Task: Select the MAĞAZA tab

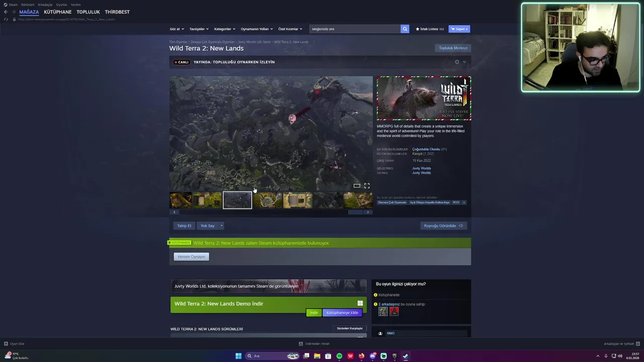Action: pos(29,12)
